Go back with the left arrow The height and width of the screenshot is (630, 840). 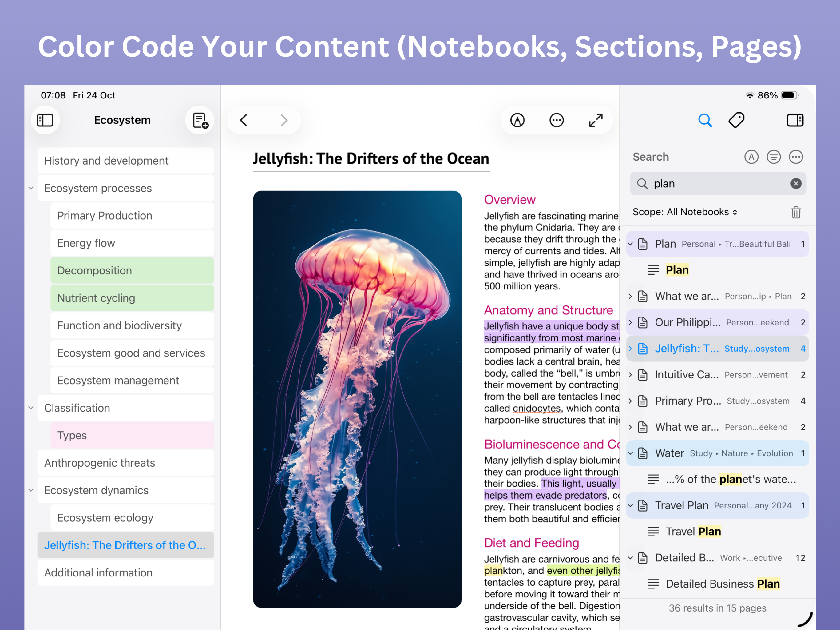coord(244,120)
